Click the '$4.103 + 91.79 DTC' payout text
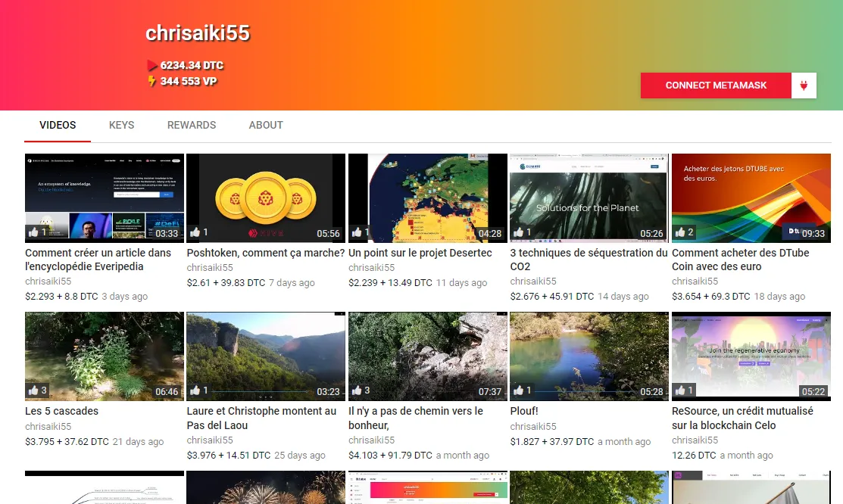This screenshot has height=504, width=843. click(x=390, y=455)
